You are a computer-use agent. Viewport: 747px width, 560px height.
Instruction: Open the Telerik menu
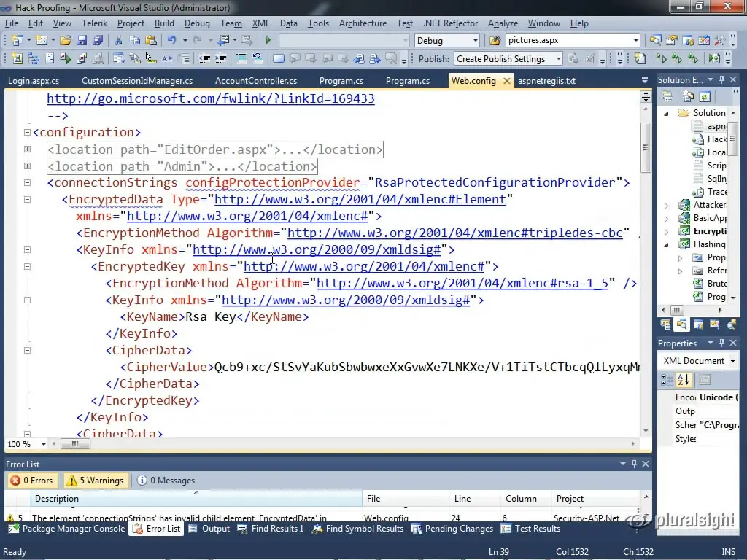tap(94, 23)
